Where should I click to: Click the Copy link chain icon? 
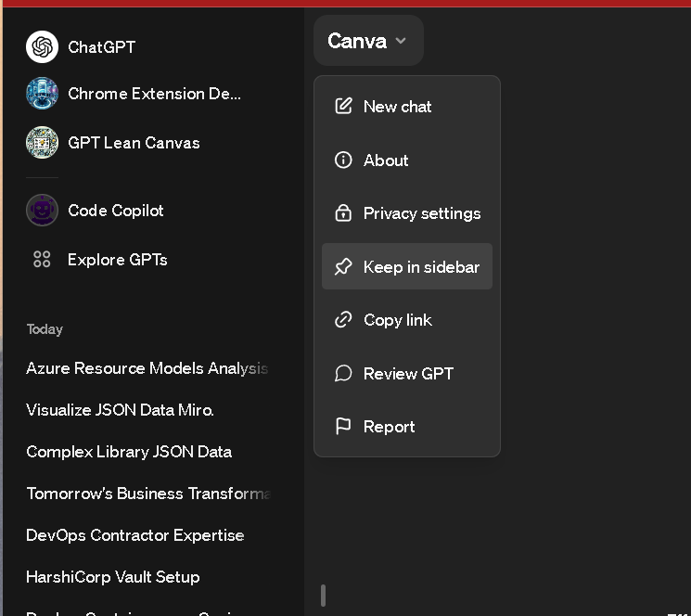coord(343,320)
